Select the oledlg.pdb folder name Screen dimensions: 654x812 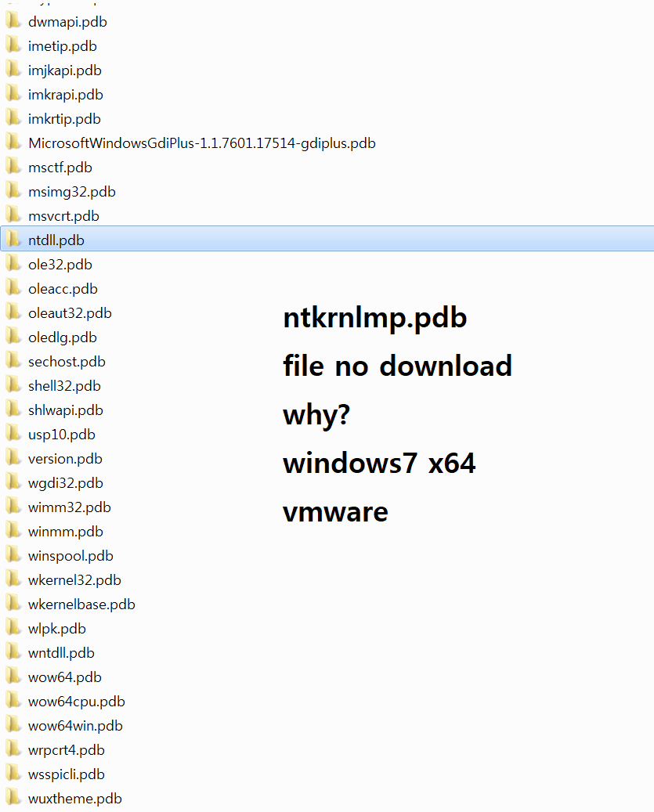[63, 337]
